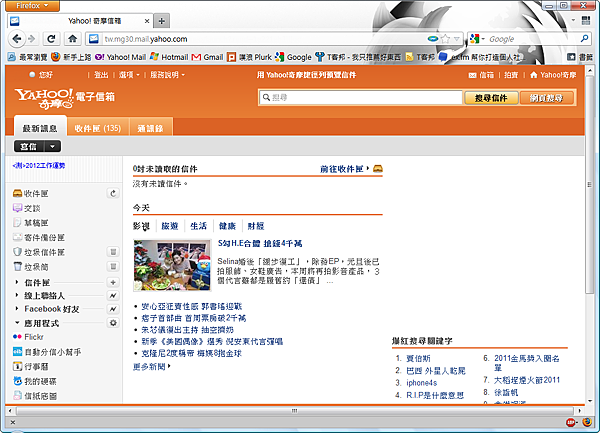This screenshot has width=600, height=433.
Task: Click the inbox icon beside 前往收件匣
Action: coord(378,169)
